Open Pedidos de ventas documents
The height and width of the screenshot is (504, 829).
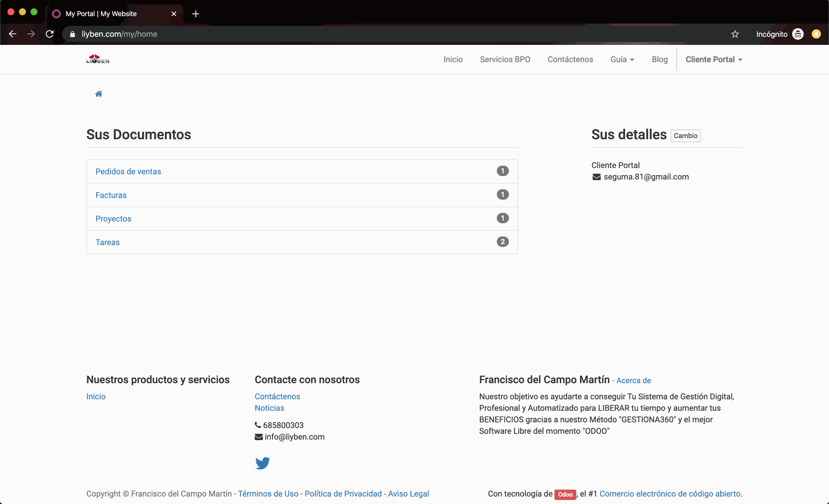pos(128,172)
